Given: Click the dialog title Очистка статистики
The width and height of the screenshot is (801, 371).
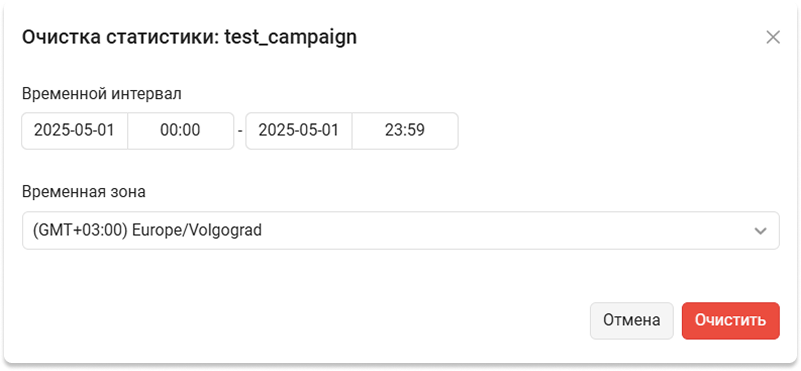Looking at the screenshot, I should point(121,38).
